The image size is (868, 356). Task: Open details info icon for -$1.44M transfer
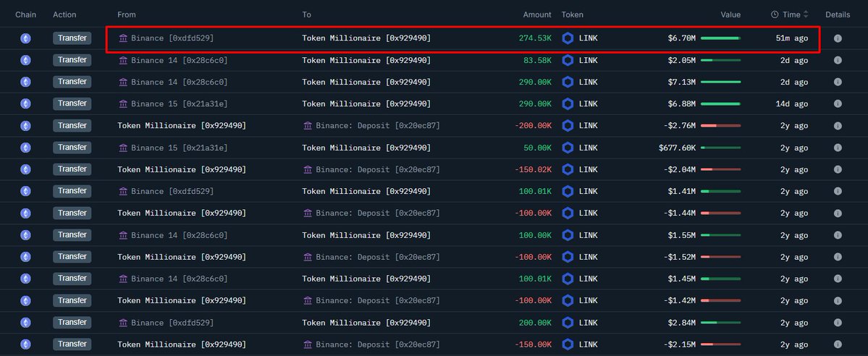[838, 213]
